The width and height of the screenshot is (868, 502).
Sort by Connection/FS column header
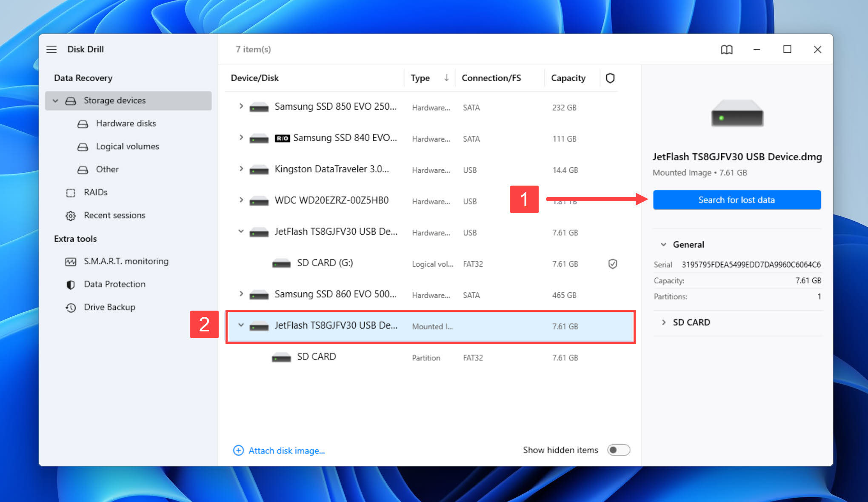[491, 78]
